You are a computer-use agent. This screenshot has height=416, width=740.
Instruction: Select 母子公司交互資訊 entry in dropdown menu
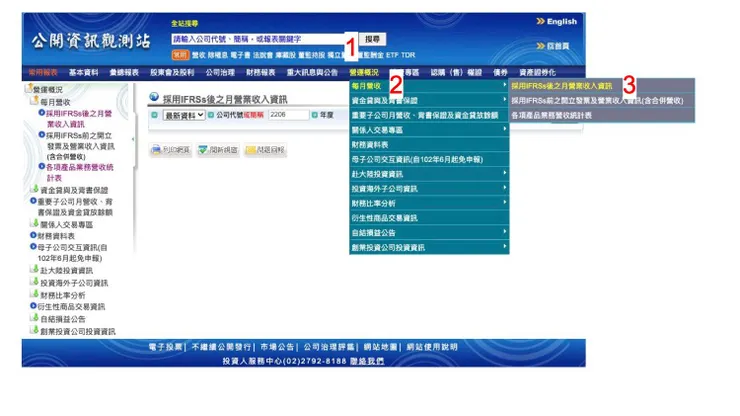click(429, 159)
